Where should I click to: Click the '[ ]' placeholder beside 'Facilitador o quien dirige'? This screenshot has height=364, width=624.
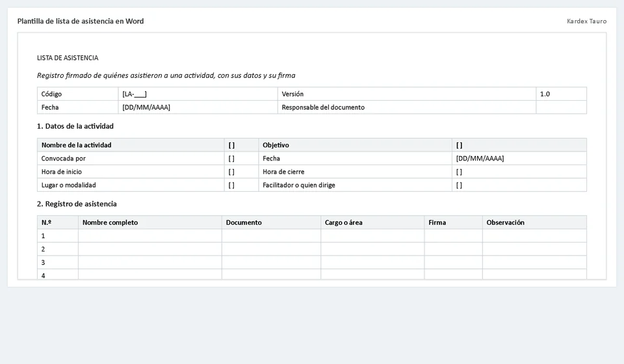(x=460, y=185)
